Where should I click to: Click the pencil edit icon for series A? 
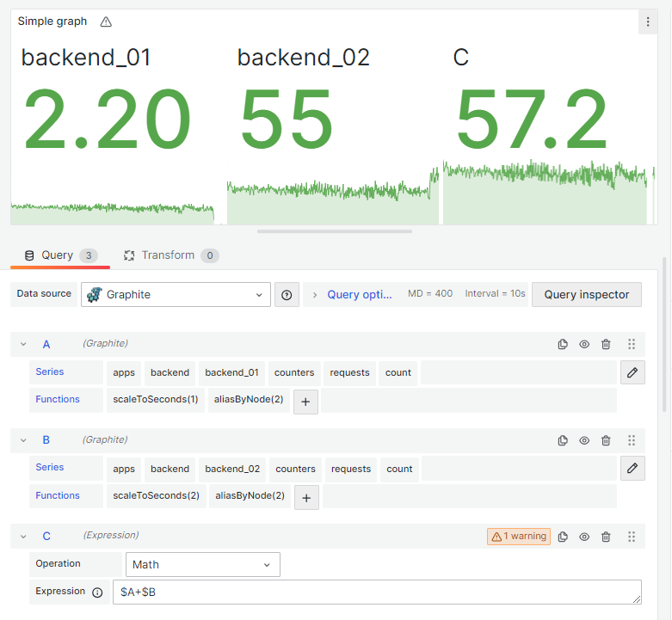632,372
